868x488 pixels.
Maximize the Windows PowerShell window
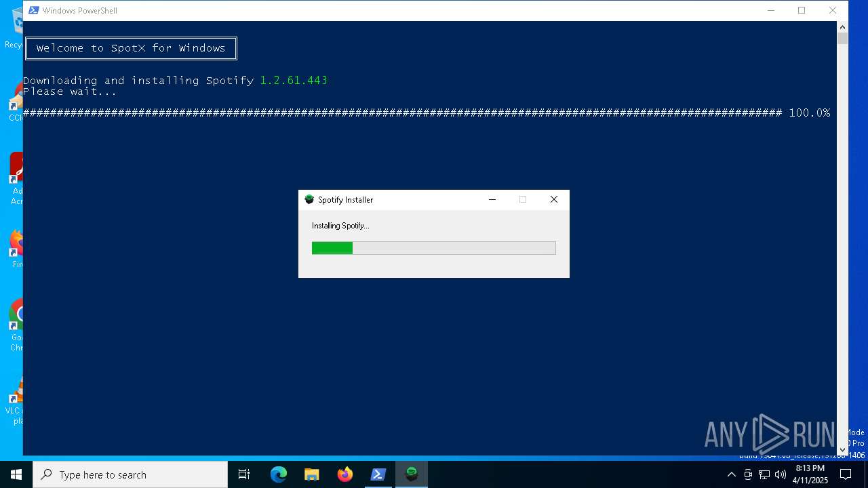[802, 10]
